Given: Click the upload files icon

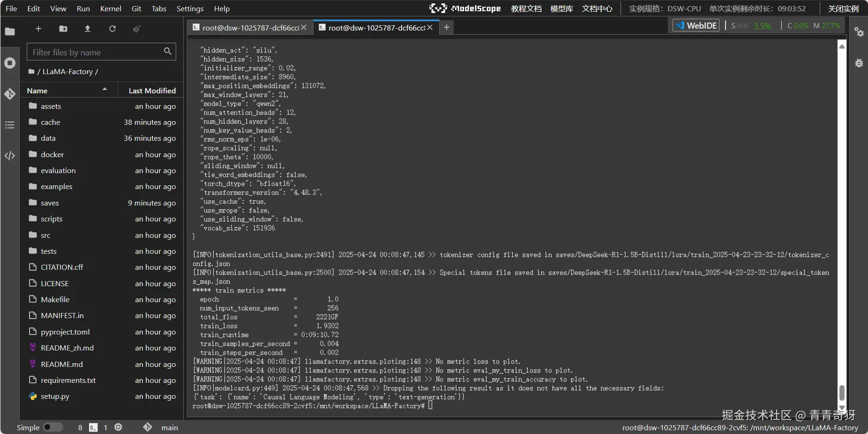Looking at the screenshot, I should click(x=88, y=29).
